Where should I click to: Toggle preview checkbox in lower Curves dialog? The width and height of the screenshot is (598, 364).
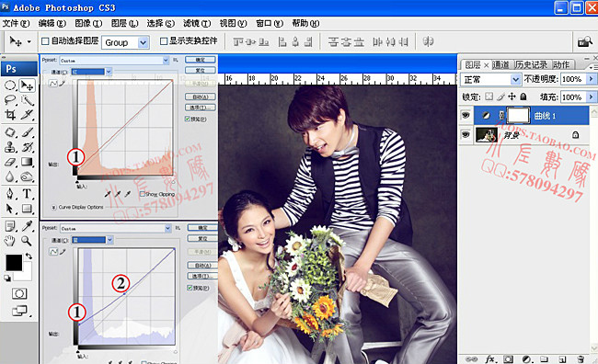point(190,288)
